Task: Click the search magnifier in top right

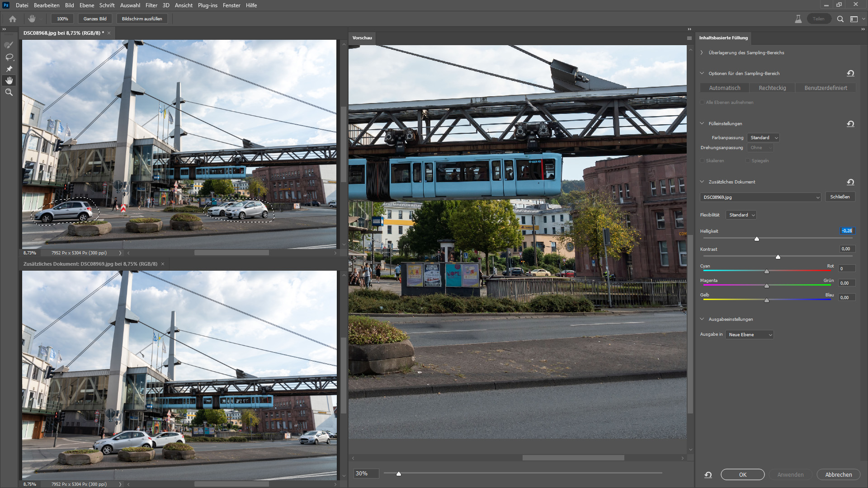Action: pyautogui.click(x=840, y=19)
